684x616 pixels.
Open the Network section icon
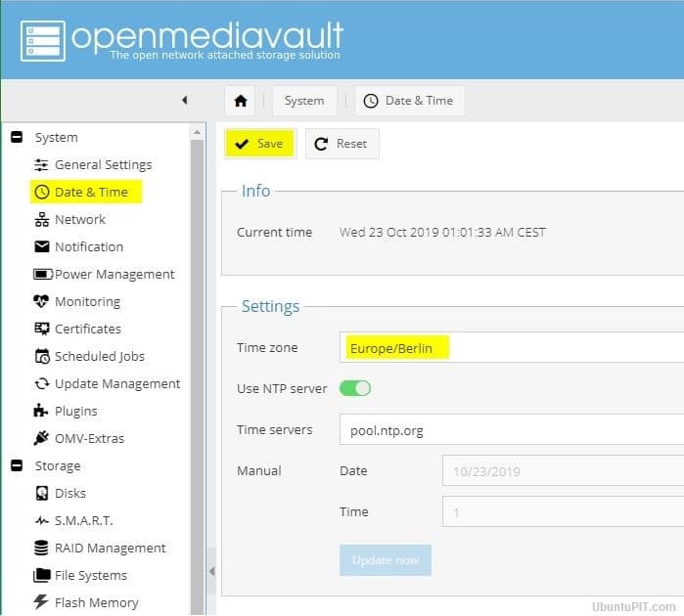pos(42,220)
